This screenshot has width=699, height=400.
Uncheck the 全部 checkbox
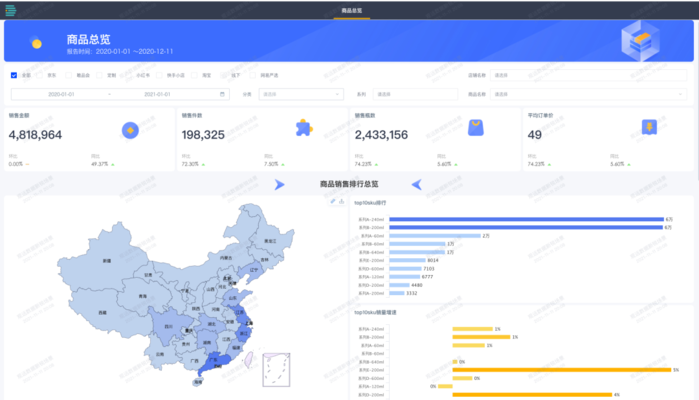pos(13,74)
